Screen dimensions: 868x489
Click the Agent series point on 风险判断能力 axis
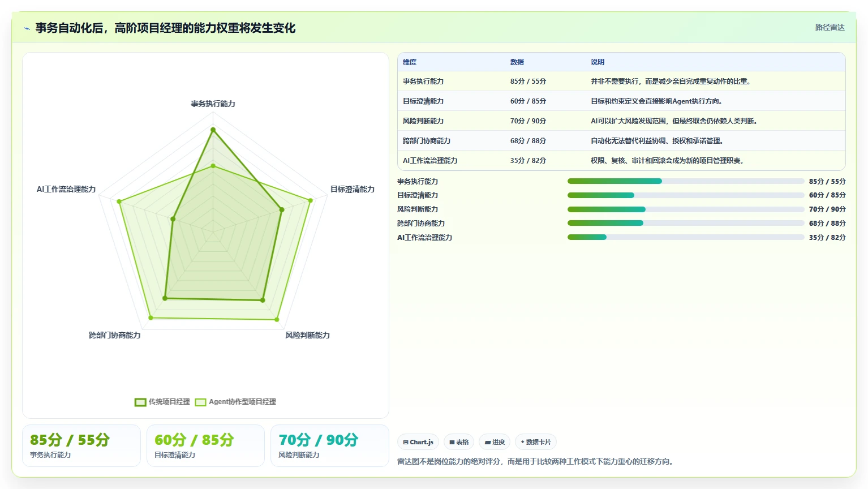coord(277,320)
